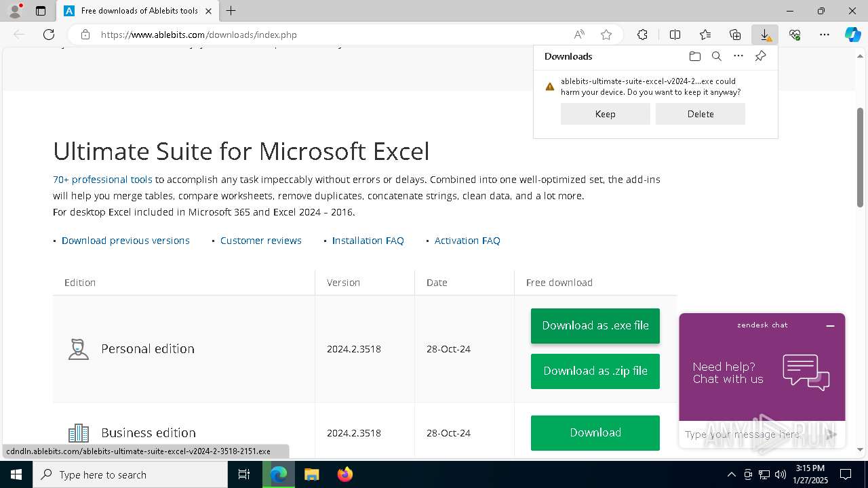This screenshot has height=488, width=868.
Task: Open the tab actions menu icon
Action: tap(41, 11)
